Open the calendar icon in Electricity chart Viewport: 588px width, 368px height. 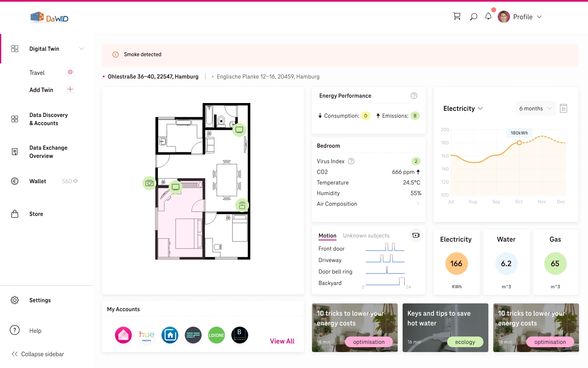click(563, 108)
